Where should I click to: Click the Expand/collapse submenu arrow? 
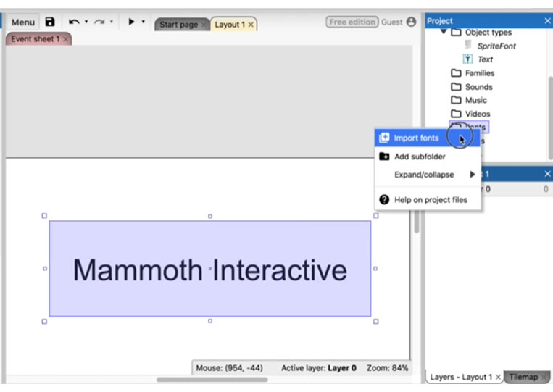click(473, 174)
